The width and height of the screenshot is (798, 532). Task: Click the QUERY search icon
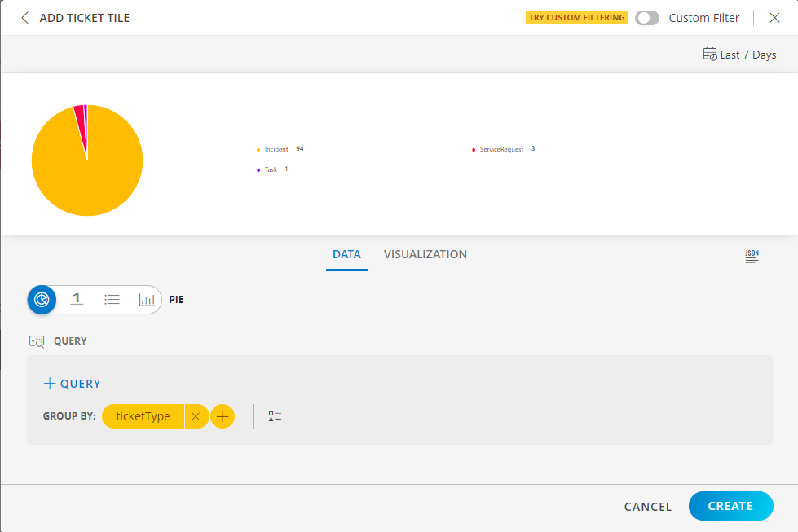(x=37, y=341)
